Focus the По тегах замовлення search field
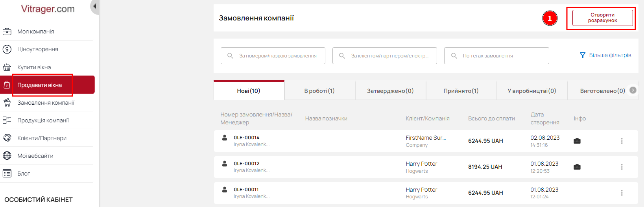This screenshot has width=644, height=207. pyautogui.click(x=496, y=55)
